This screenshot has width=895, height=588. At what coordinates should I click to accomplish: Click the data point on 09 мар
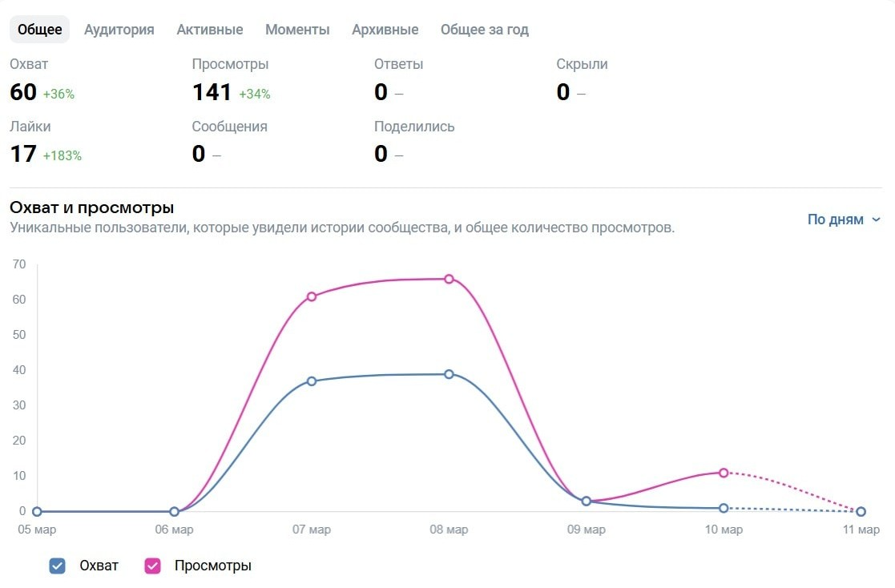587,501
